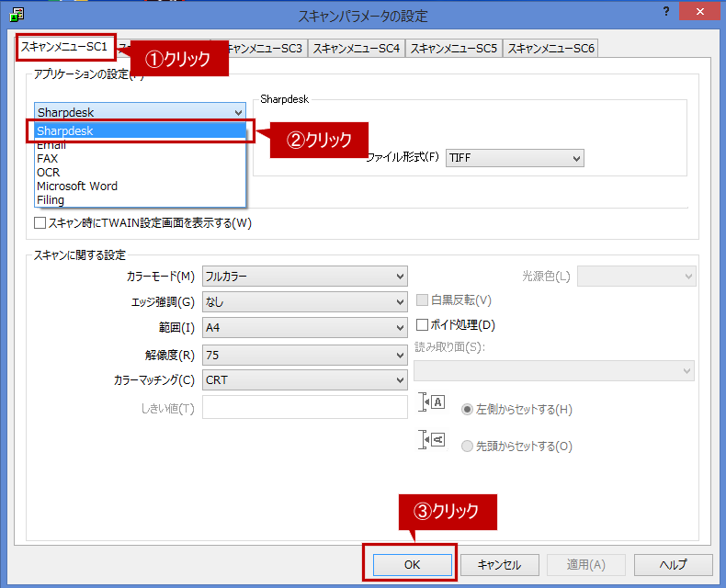Image resolution: width=726 pixels, height=588 pixels.
Task: Click the left-side document orientation icon
Action: (x=432, y=403)
